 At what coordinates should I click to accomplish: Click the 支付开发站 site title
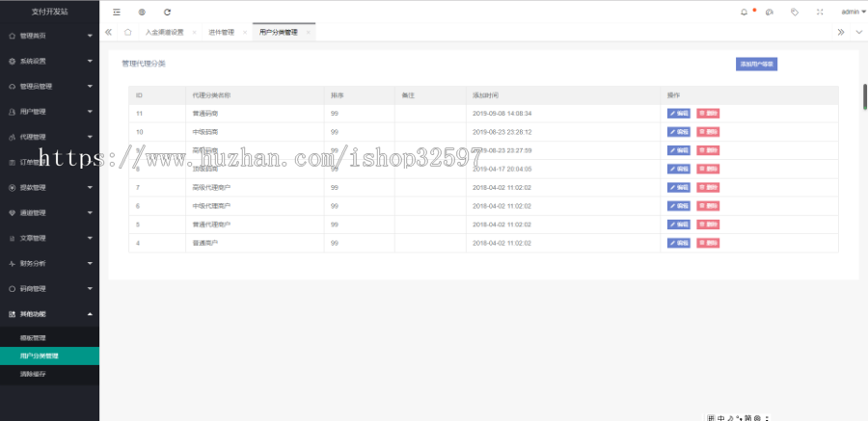coord(50,12)
